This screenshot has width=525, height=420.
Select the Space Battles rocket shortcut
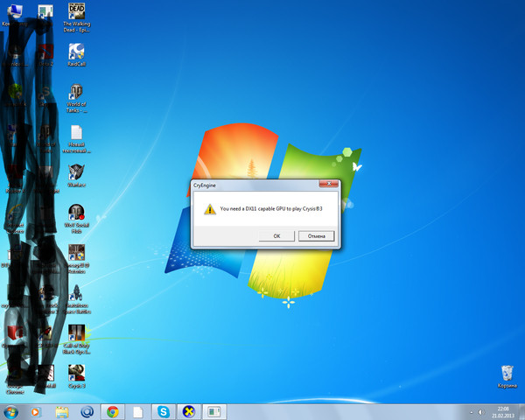77,299
